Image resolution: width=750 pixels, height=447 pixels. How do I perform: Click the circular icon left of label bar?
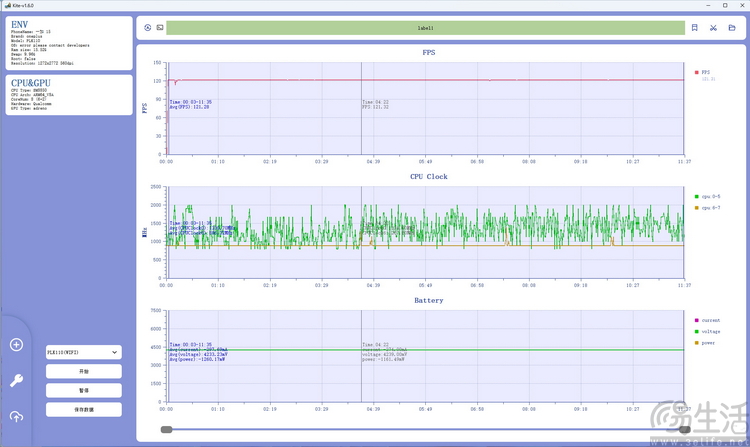coord(148,28)
